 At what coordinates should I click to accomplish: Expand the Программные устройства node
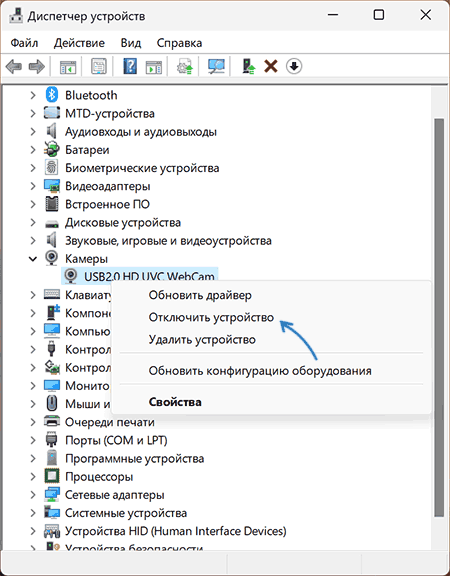tap(33, 458)
